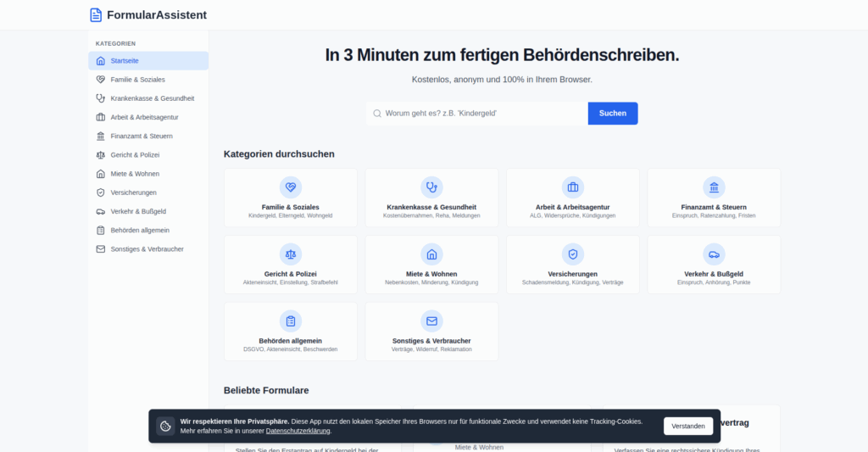Click clipboard icon in Behörden allgemein card
Screen dimensions: 868x452
(x=291, y=321)
